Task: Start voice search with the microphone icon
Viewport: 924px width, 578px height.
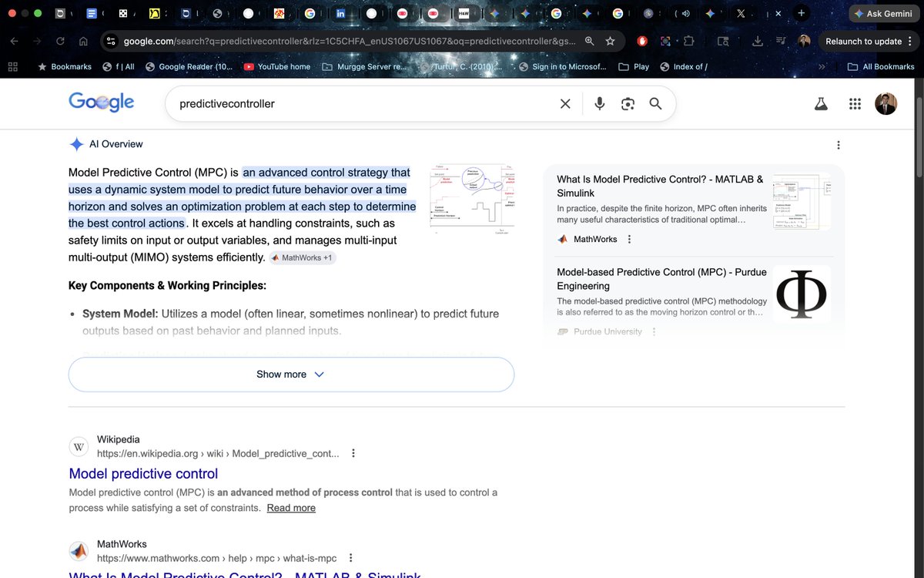Action: 600,104
